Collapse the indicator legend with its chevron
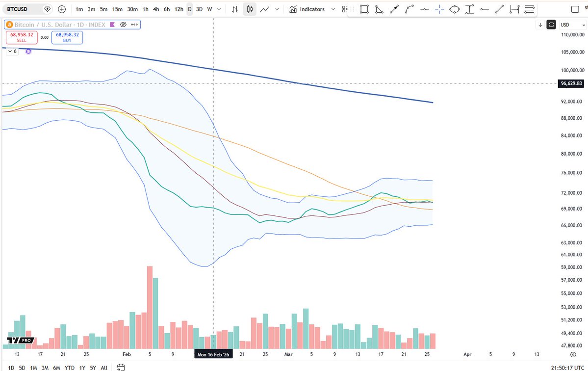 click(x=11, y=51)
